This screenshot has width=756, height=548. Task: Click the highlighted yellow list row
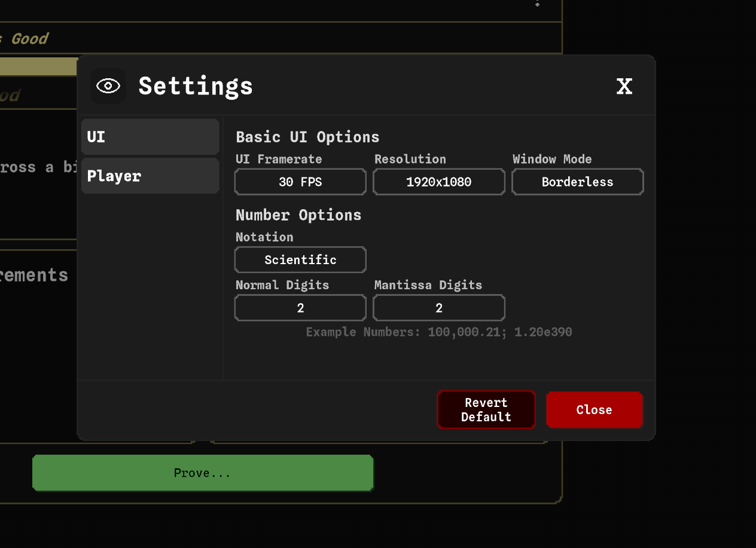tap(38, 67)
